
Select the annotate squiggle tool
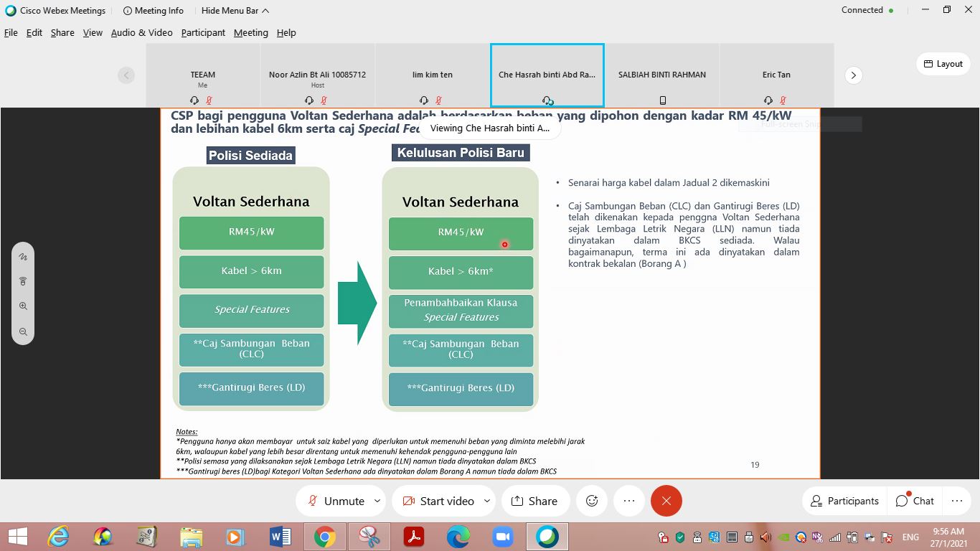pos(23,256)
